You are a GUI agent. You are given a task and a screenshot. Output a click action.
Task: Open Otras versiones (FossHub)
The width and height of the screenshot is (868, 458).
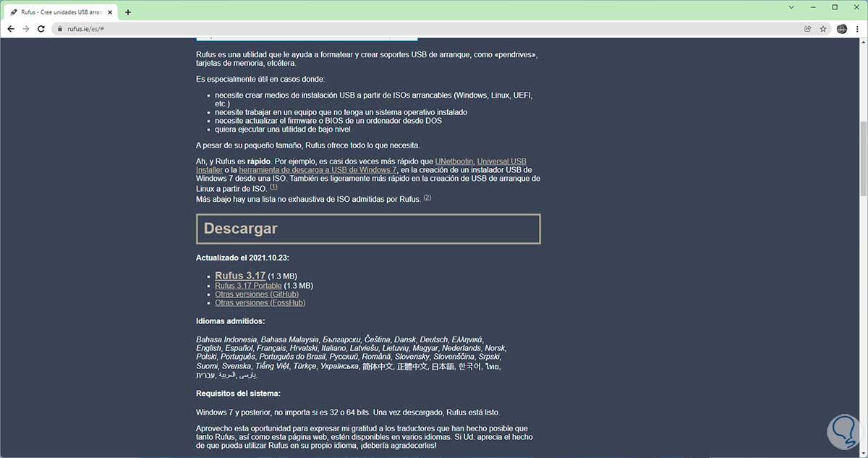pos(259,302)
